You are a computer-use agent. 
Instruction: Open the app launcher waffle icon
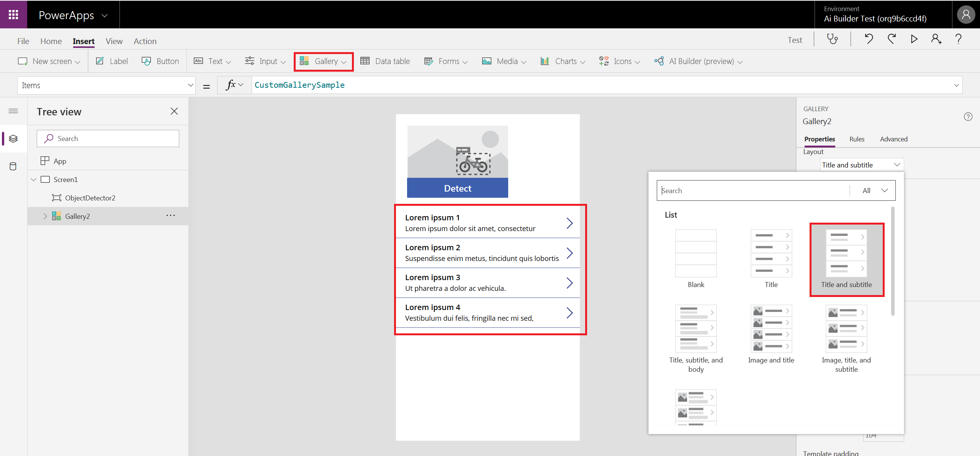[13, 15]
